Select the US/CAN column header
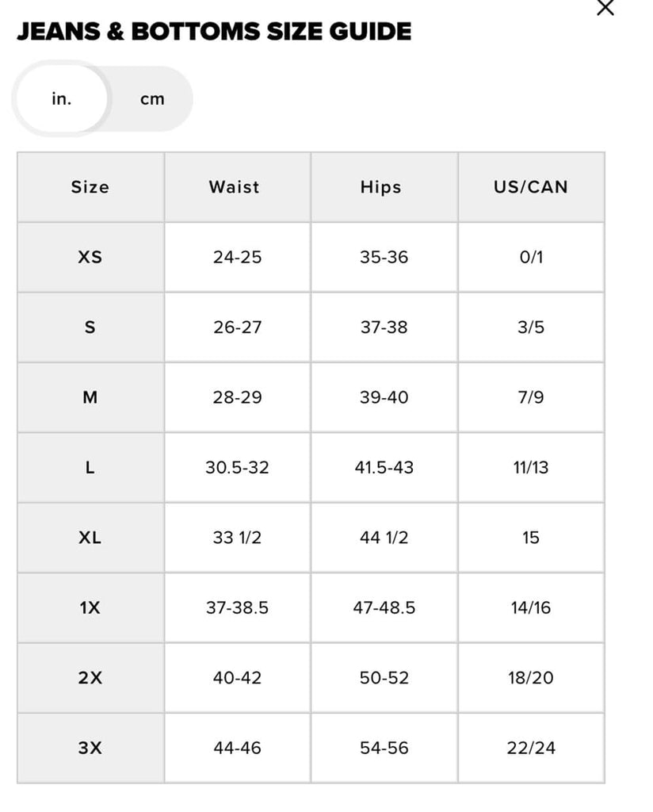This screenshot has width=653, height=812. [x=530, y=187]
